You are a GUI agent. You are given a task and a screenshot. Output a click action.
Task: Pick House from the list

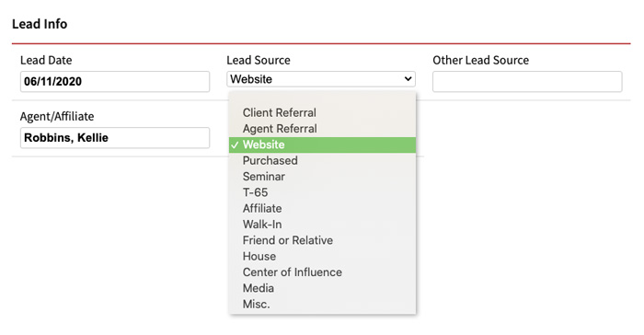click(322, 257)
